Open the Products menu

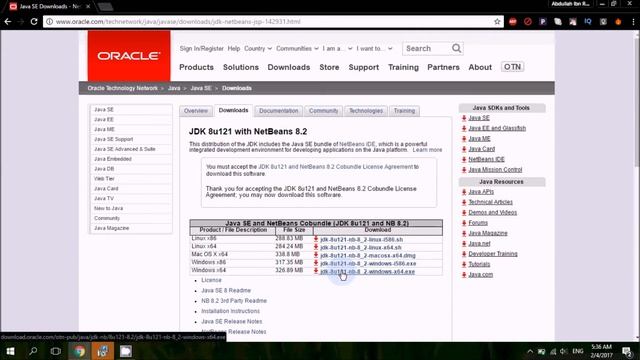coord(196,67)
